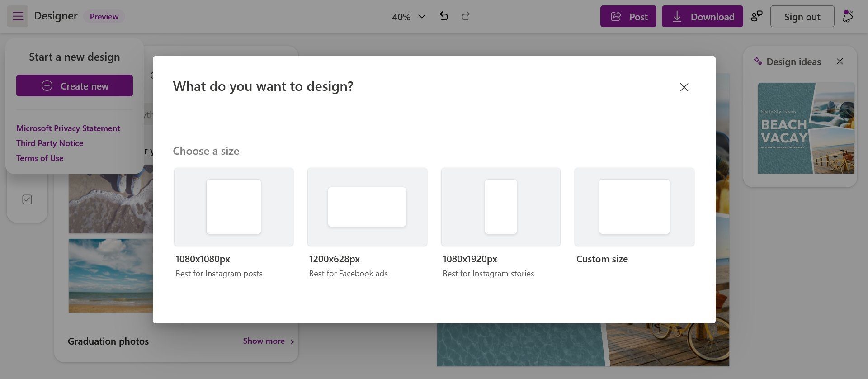This screenshot has width=868, height=379.
Task: Select the Custom size option
Action: (634, 207)
